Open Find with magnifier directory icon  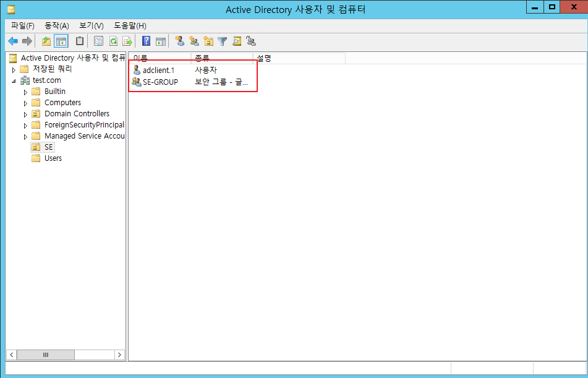click(237, 41)
